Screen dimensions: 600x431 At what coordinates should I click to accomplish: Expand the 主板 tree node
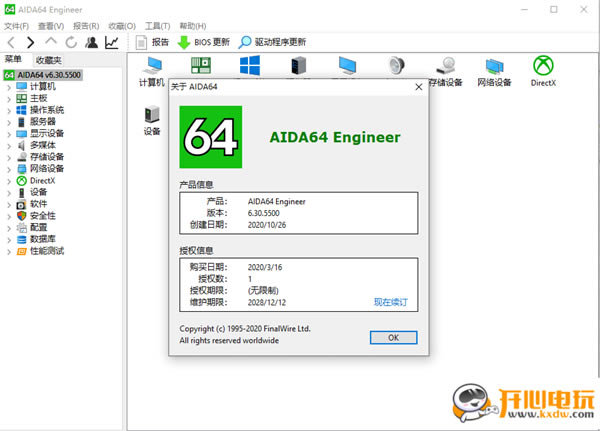[9, 99]
